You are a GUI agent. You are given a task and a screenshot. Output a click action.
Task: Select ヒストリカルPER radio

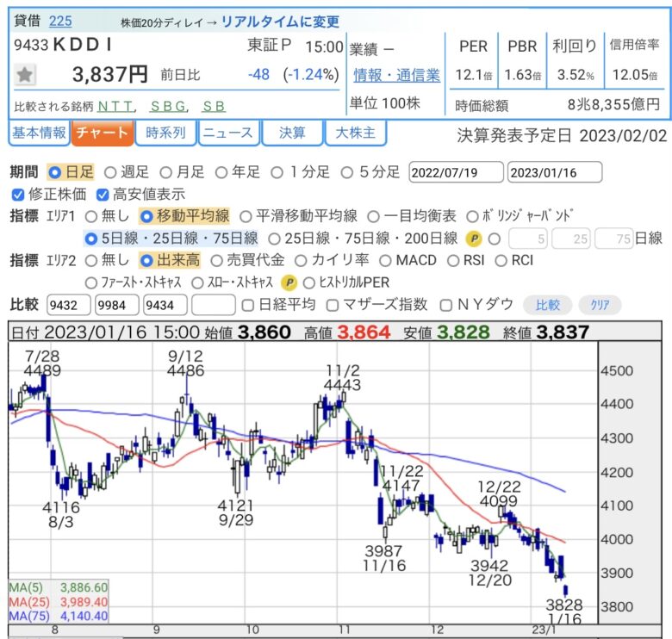[309, 282]
